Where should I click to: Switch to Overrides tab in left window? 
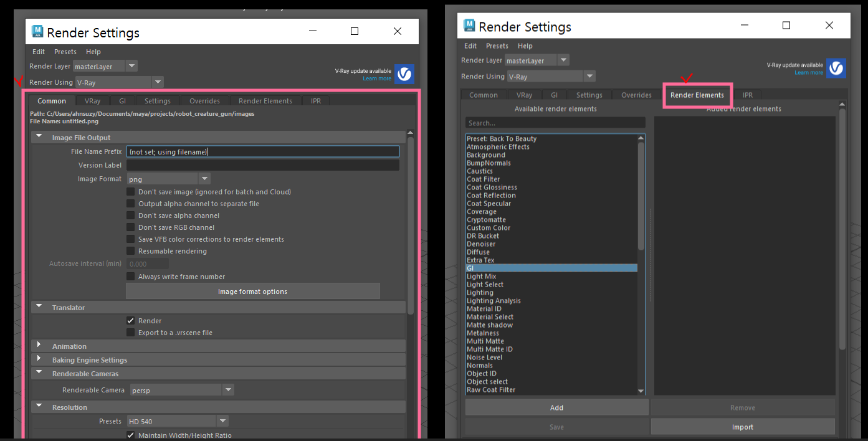pos(205,101)
